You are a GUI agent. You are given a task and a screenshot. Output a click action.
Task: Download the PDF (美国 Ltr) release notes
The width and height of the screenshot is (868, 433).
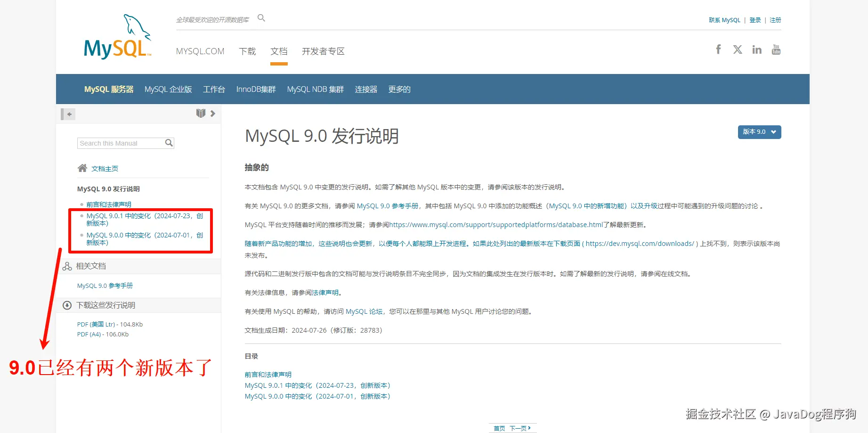(x=96, y=325)
